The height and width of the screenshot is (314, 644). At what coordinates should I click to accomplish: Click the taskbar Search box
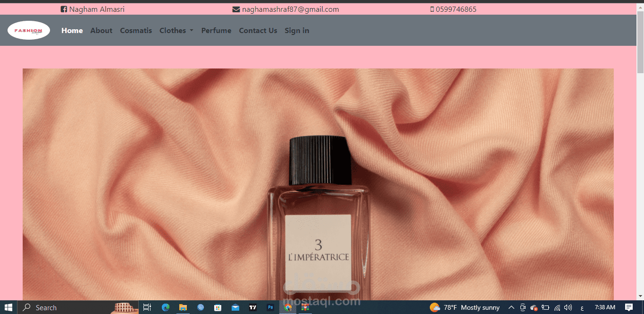coord(78,307)
